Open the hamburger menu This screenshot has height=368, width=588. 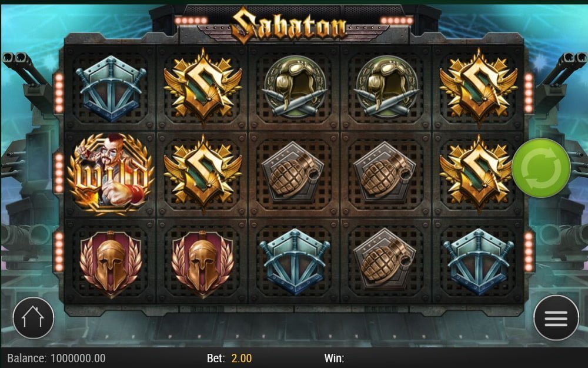click(556, 318)
